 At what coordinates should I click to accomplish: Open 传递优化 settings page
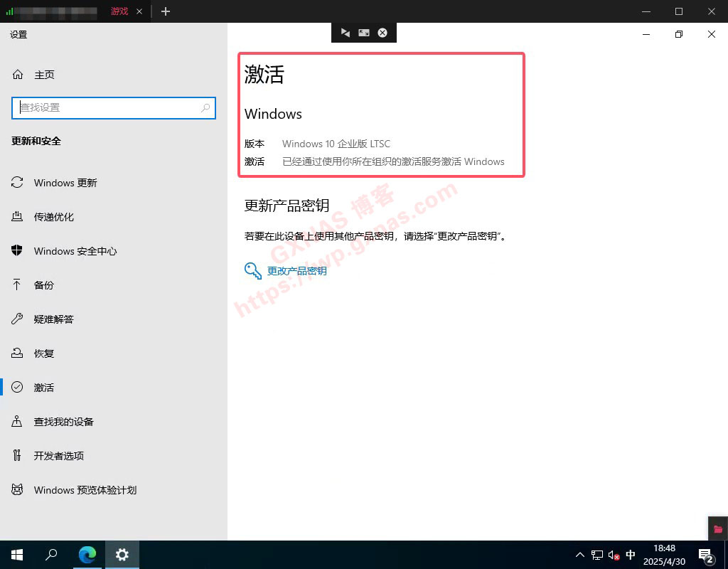coord(53,217)
